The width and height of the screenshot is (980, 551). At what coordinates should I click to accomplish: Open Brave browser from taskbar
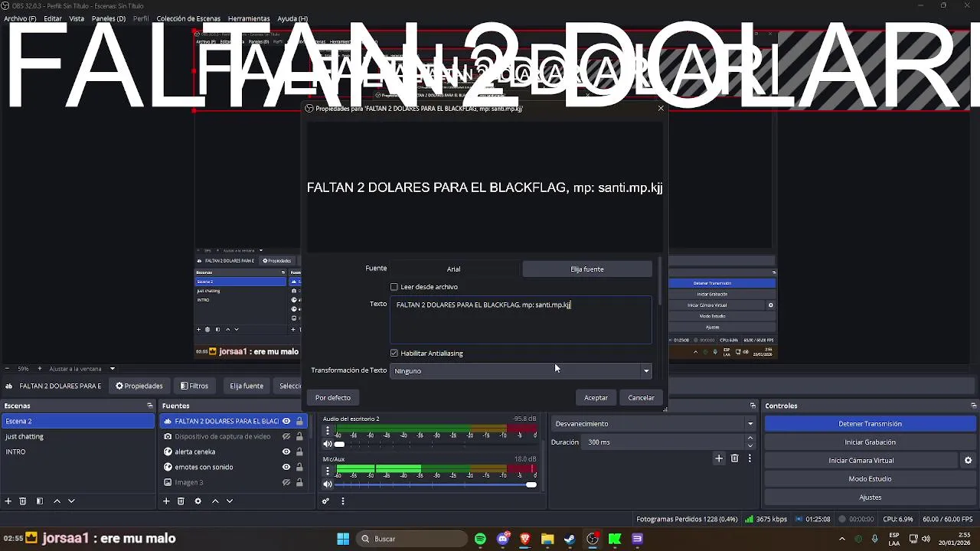(525, 539)
